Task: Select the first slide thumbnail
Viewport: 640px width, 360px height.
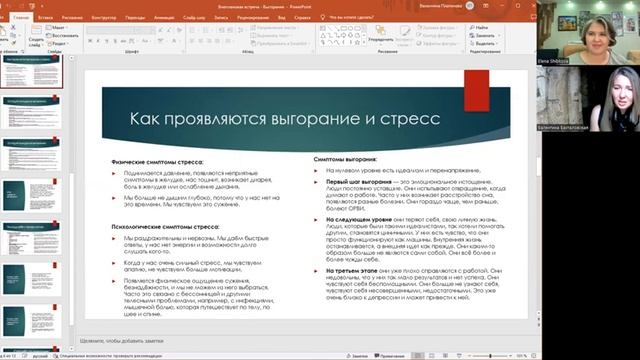Action: [32, 71]
